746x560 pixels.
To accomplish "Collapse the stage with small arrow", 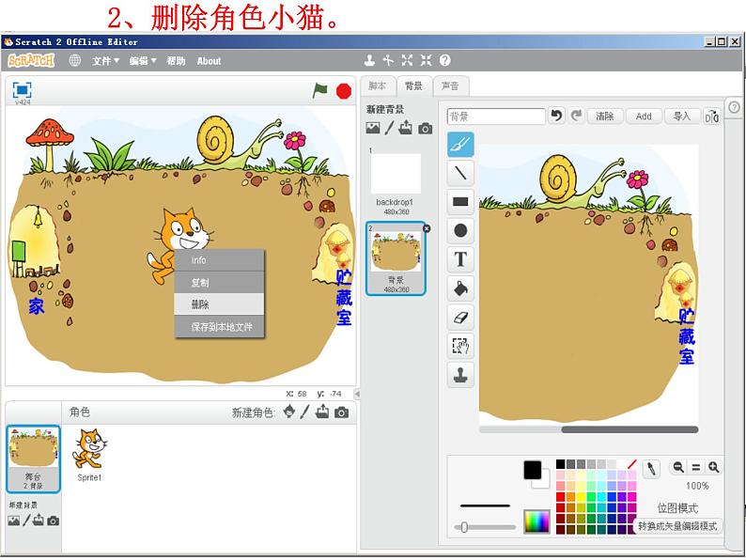I will tap(356, 394).
